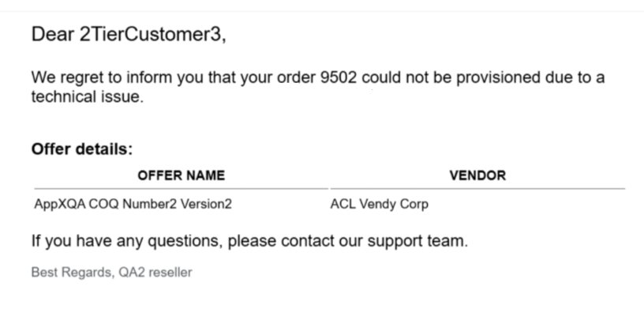The height and width of the screenshot is (309, 644).
Task: Click the "technical issue." text
Action: (x=88, y=97)
